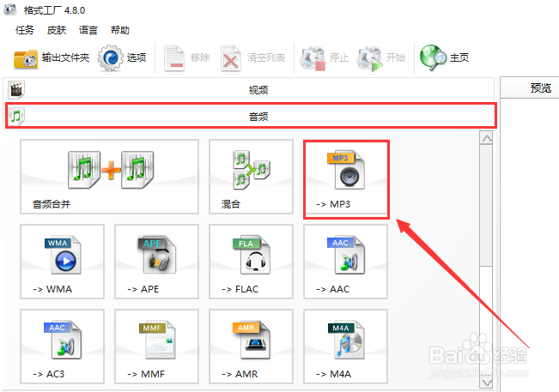
Task: Choose the -> AAC conversion tile
Action: (346, 262)
